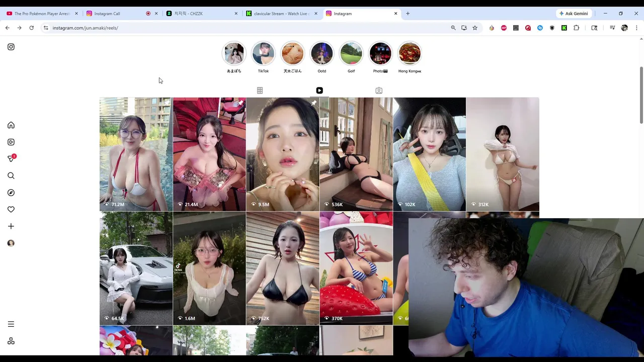Go back in browser history
644x362 pixels.
pyautogui.click(x=8, y=28)
